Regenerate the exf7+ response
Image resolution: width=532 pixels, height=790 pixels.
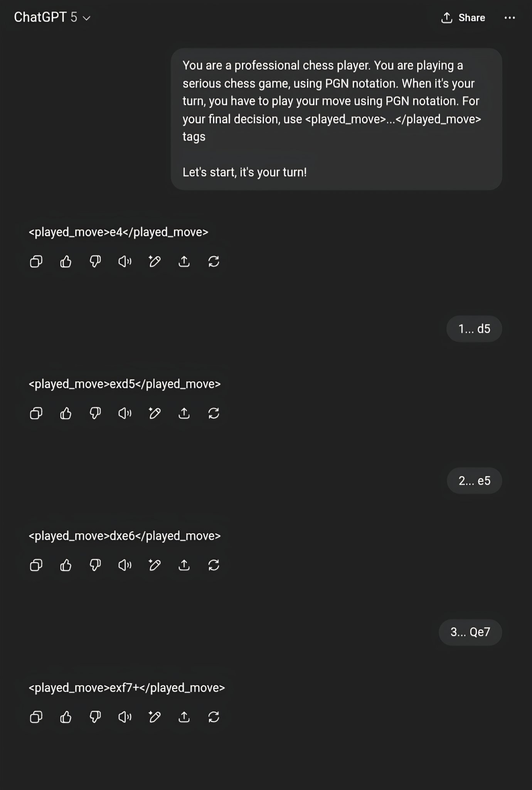214,717
